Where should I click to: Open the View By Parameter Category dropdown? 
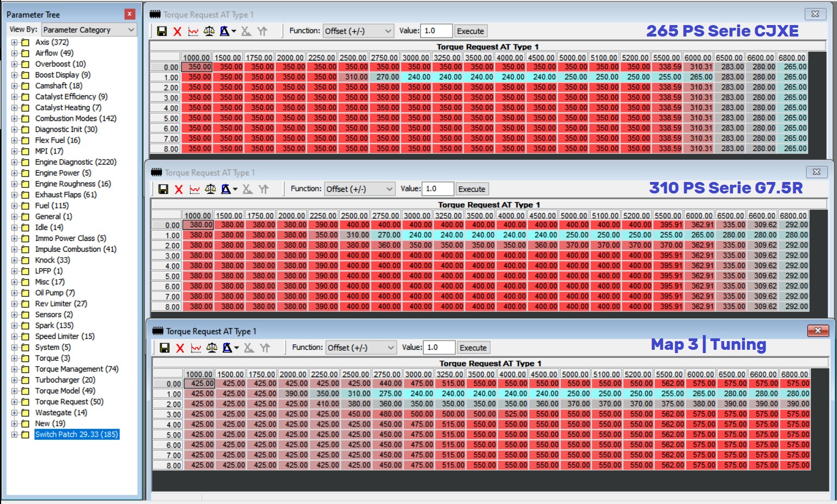click(89, 30)
